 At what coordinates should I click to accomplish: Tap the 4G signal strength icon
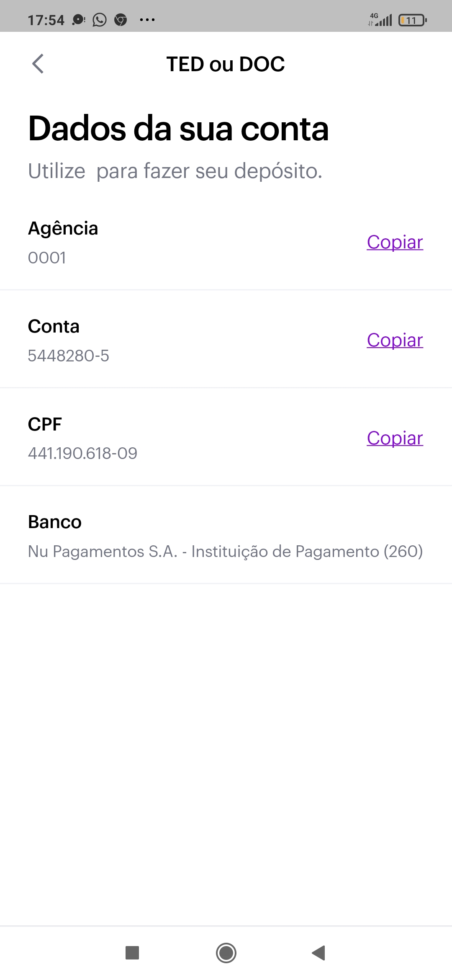[380, 20]
